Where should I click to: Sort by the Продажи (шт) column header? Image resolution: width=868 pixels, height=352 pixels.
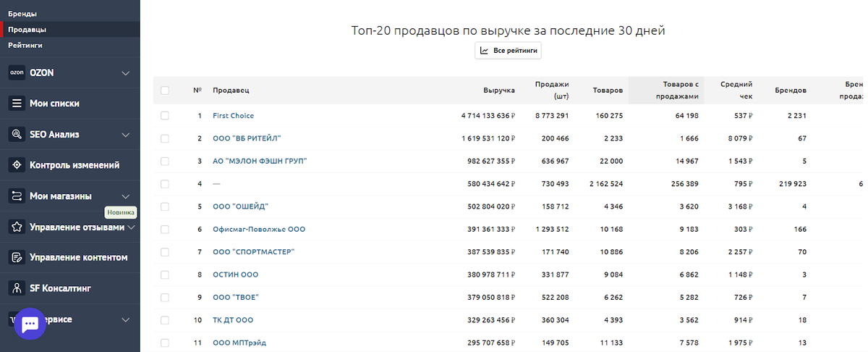tap(552, 90)
